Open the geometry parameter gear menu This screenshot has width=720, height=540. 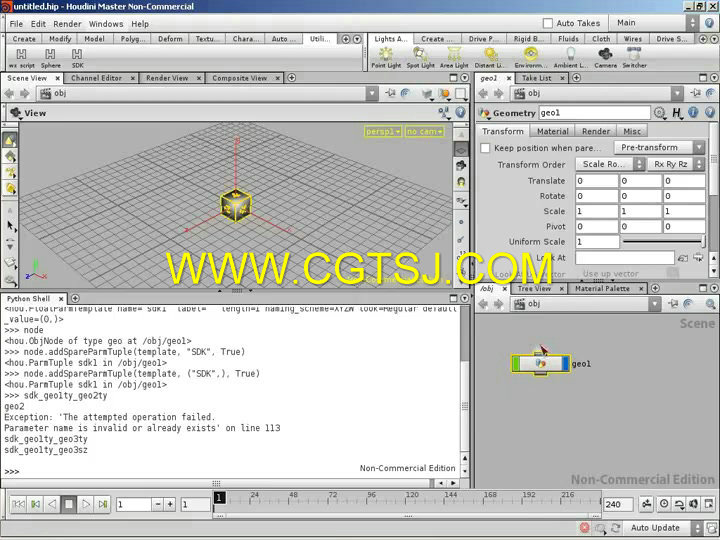(660, 112)
